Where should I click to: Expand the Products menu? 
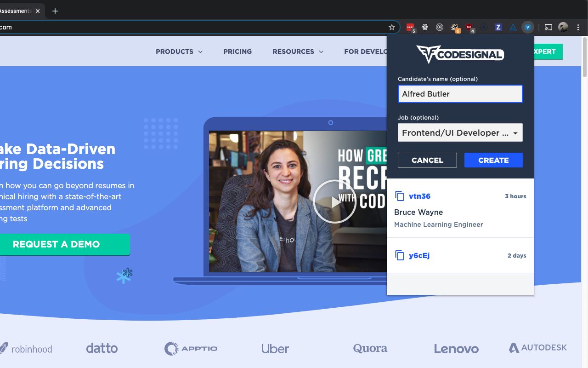click(179, 52)
